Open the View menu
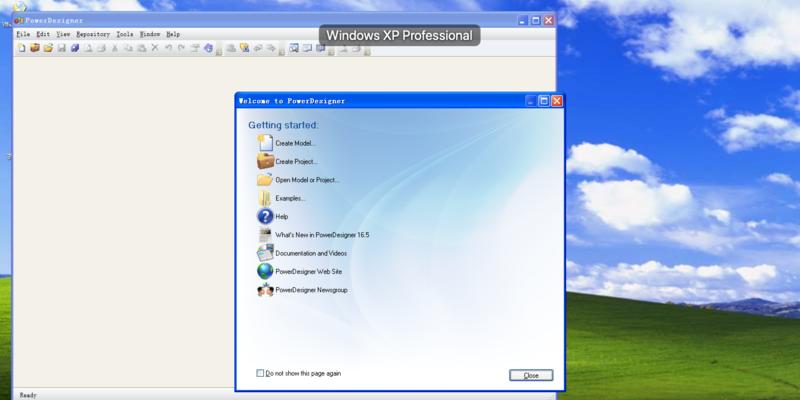This screenshot has width=800, height=400. (x=63, y=34)
